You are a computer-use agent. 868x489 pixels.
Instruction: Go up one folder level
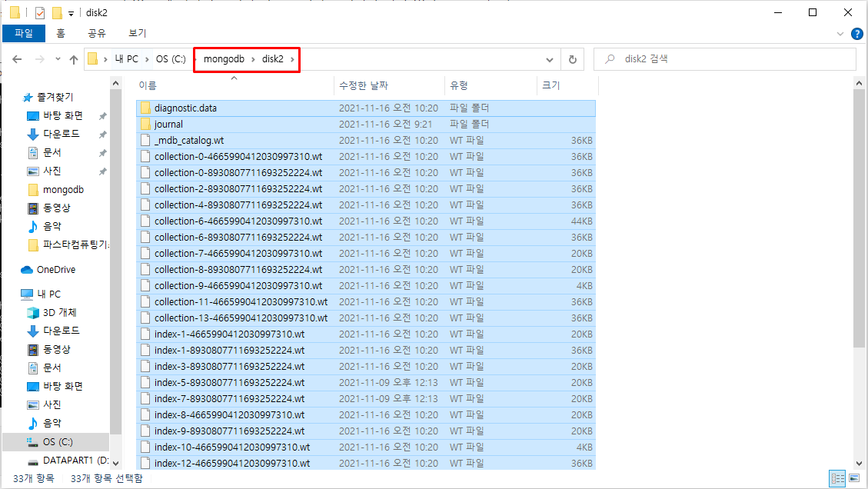[74, 59]
